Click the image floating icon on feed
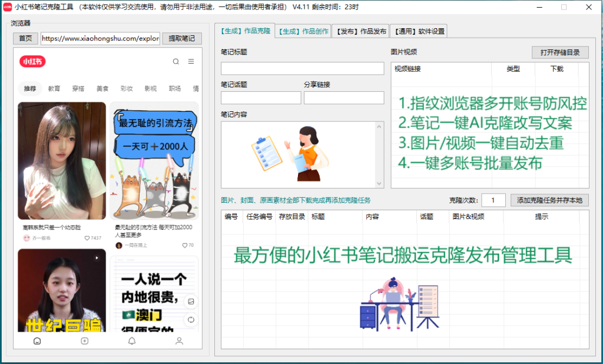 (191, 301)
